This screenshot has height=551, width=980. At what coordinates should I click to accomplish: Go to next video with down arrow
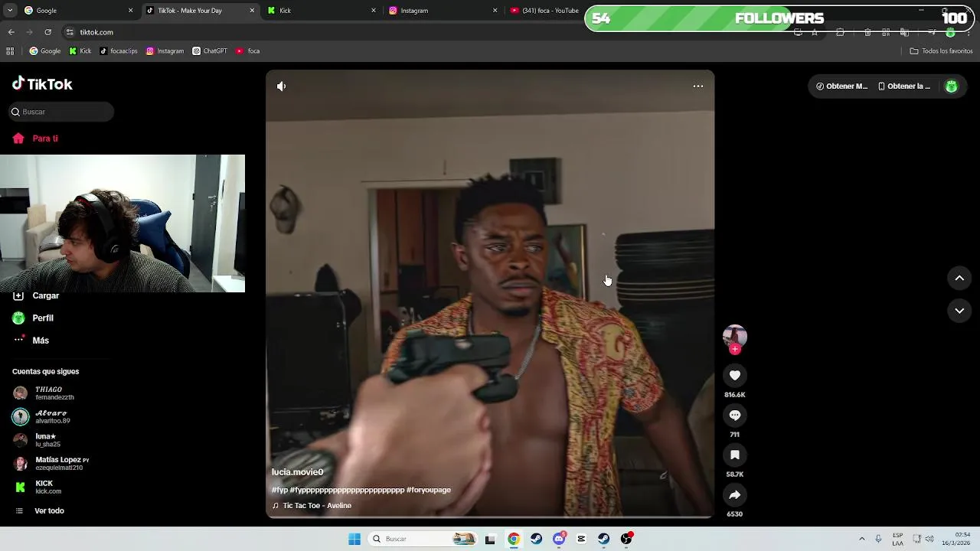[959, 311]
